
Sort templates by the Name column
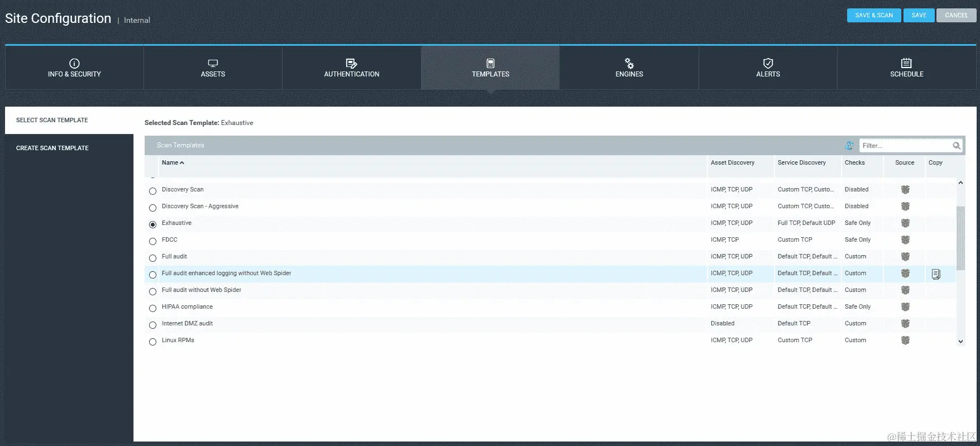pos(173,163)
